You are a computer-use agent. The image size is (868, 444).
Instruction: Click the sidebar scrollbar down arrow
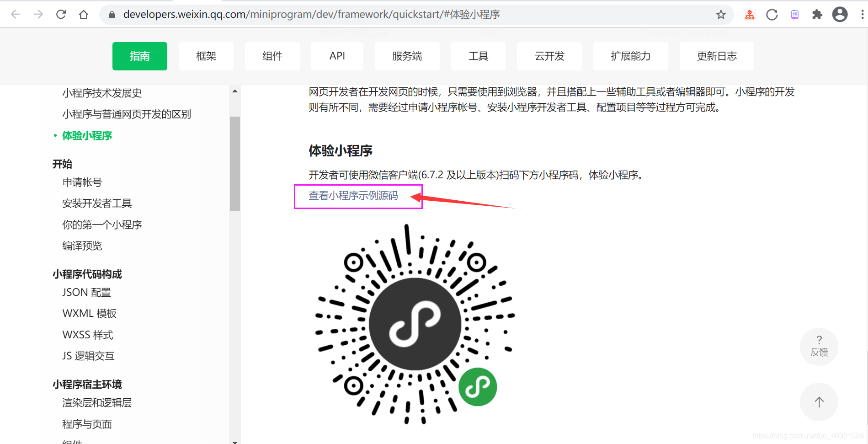click(235, 442)
